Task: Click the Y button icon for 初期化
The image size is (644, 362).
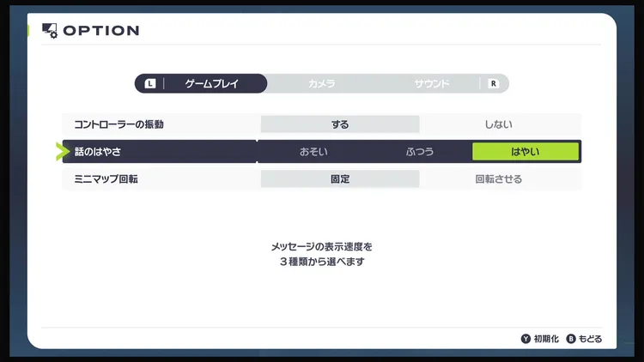Action: coord(526,339)
